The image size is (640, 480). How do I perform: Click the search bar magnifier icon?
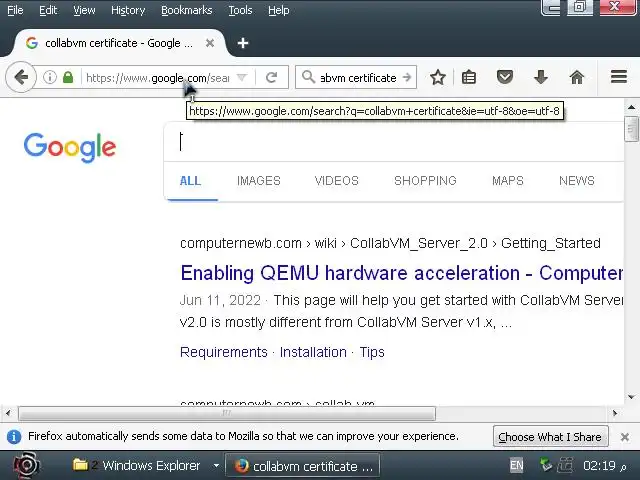pos(308,77)
